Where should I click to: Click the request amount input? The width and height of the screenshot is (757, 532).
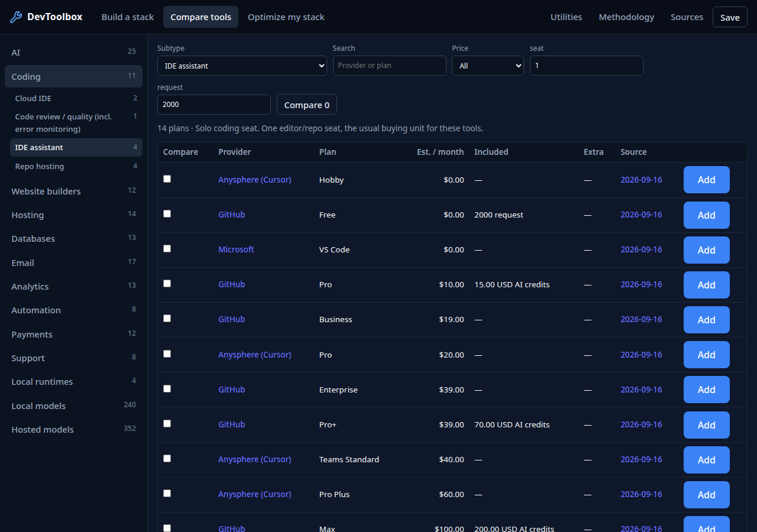click(x=214, y=105)
